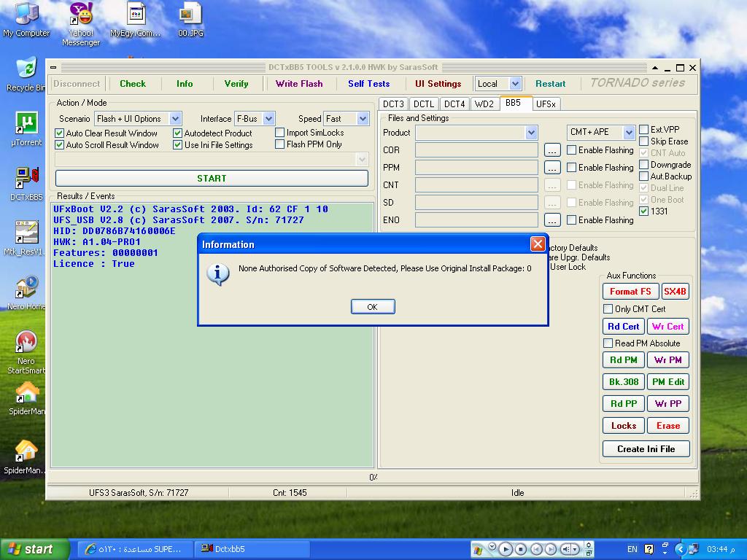Open the Windows Start menu

[35, 549]
